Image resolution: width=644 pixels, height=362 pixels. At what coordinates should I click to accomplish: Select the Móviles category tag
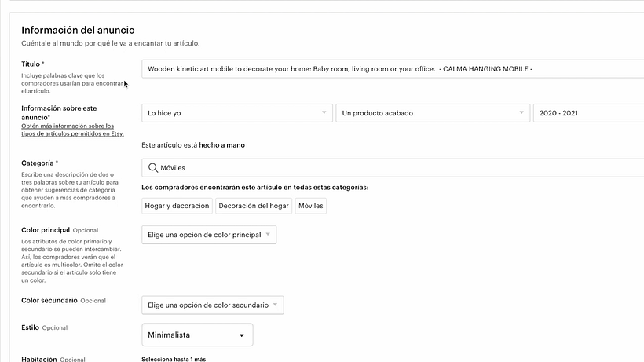click(x=310, y=206)
